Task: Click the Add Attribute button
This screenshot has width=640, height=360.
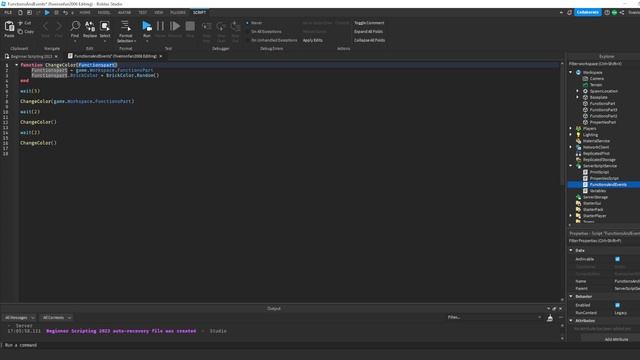Action: click(x=616, y=339)
